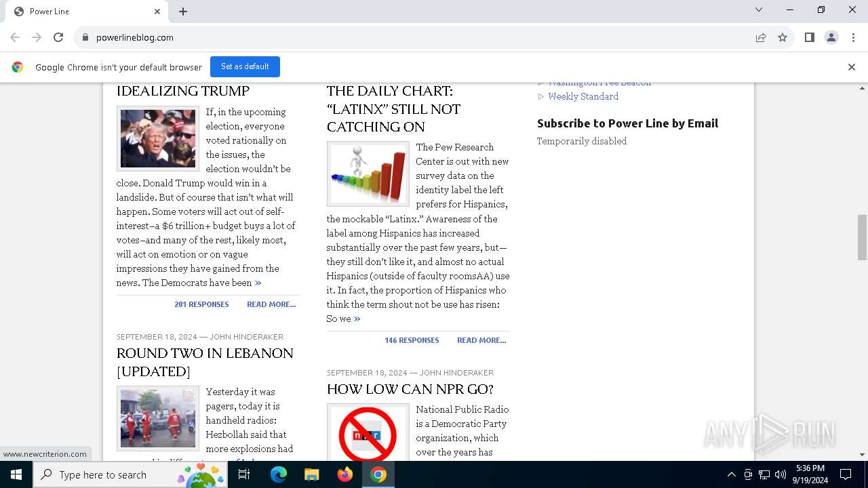Screen dimensions: 868x488
Task: Show hidden system tray icons
Action: [731, 474]
